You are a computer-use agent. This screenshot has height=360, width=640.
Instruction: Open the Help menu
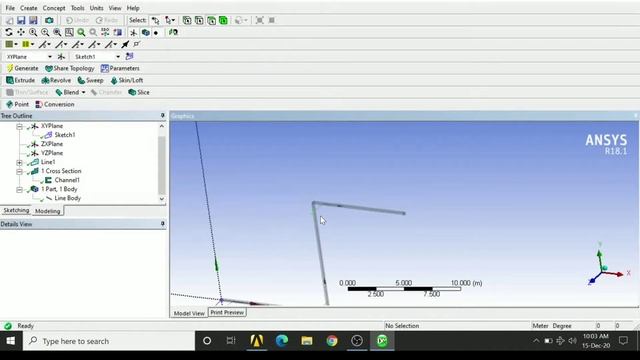click(x=133, y=8)
